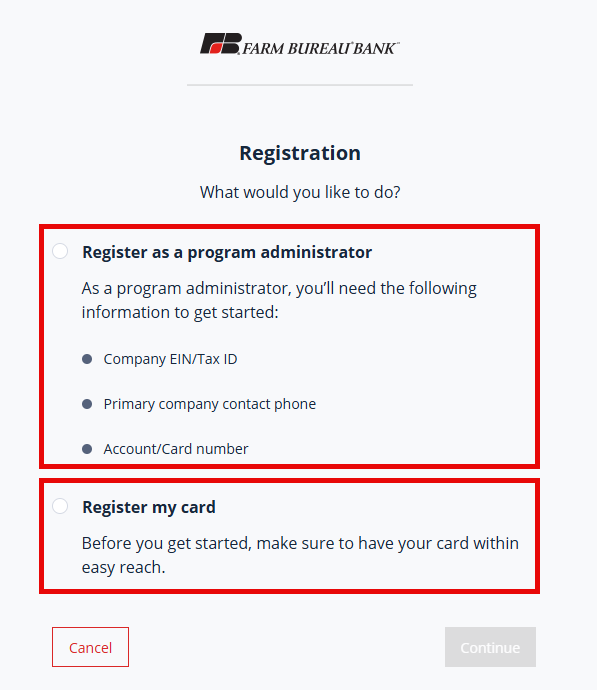Click "What would you like to do?" text
Image resolution: width=597 pixels, height=690 pixels.
pyautogui.click(x=300, y=192)
